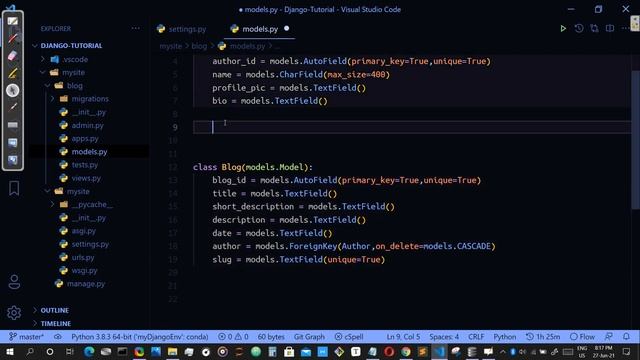Click mysite in the breadcrumb
Screen dimensions: 640x360
[x=171, y=46]
